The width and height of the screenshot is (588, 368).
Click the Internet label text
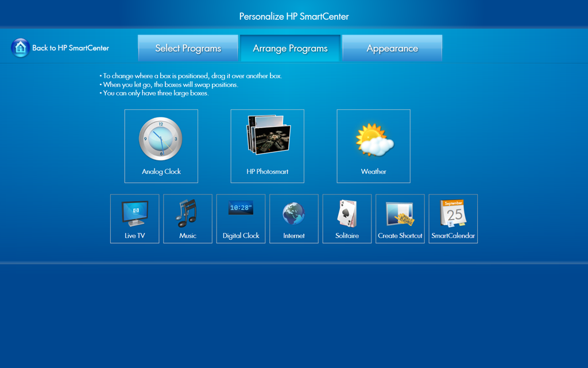click(293, 236)
